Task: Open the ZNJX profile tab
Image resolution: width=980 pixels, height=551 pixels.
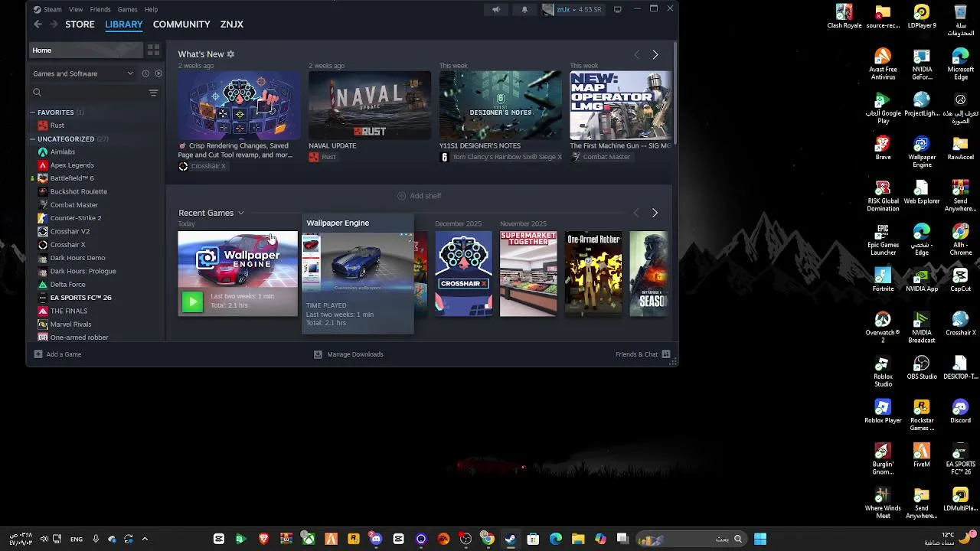Action: 231,24
